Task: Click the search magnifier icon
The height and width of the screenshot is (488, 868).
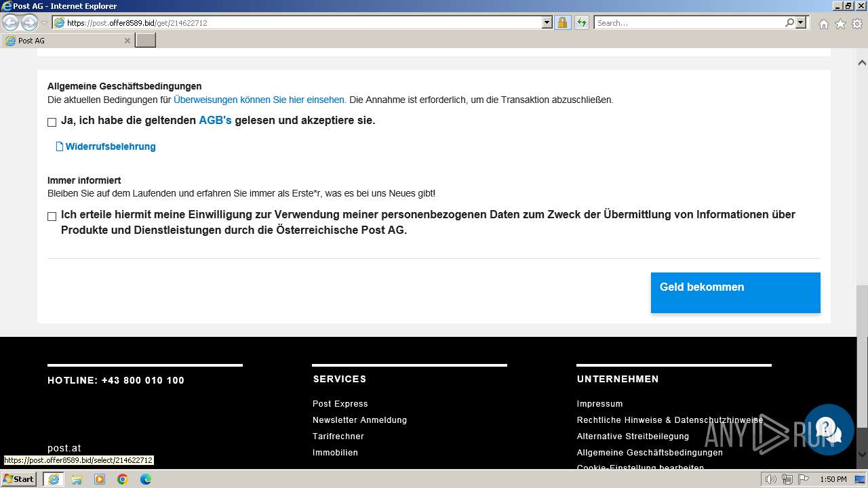Action: tap(789, 22)
